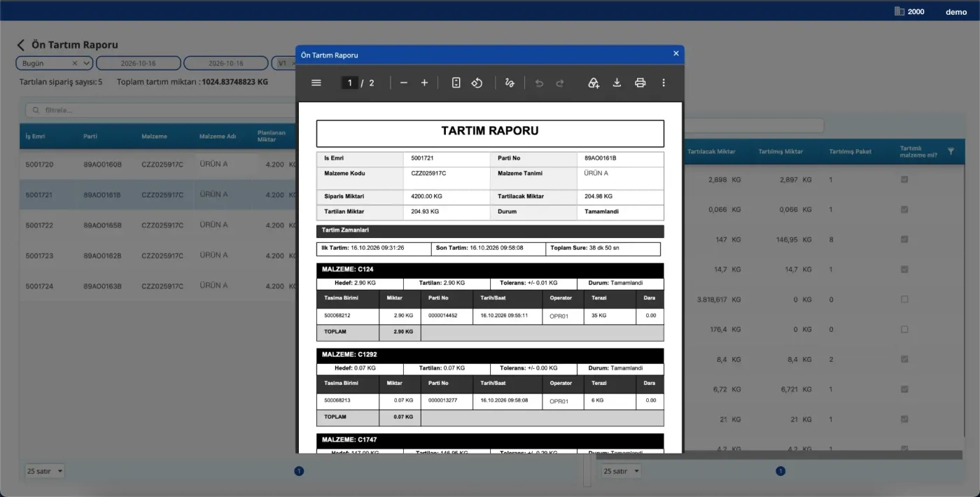Go to page 1 of left table

tap(299, 471)
